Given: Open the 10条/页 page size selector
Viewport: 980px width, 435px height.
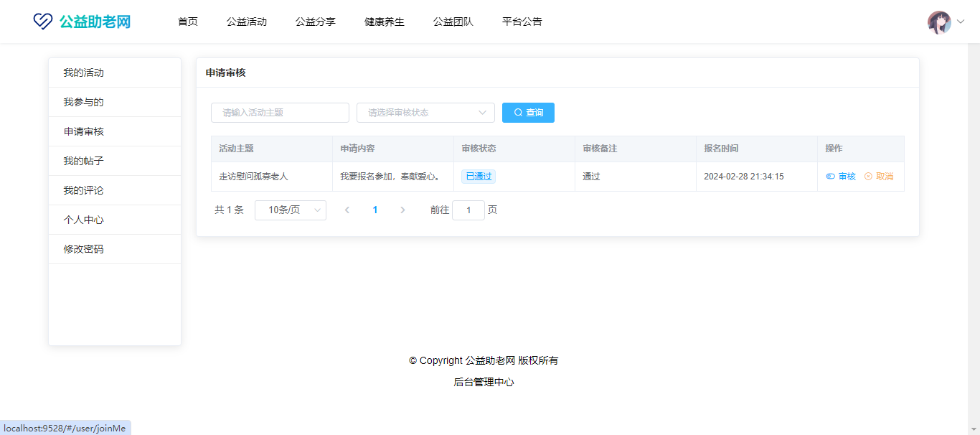Looking at the screenshot, I should coord(291,210).
